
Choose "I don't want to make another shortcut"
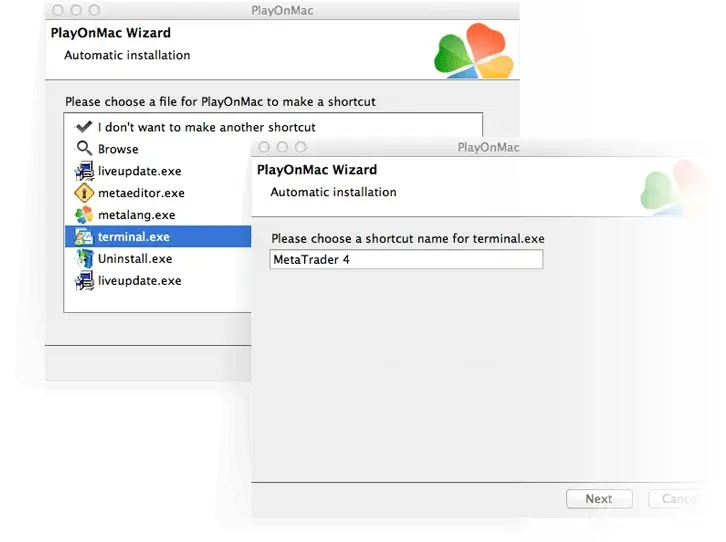(x=206, y=127)
